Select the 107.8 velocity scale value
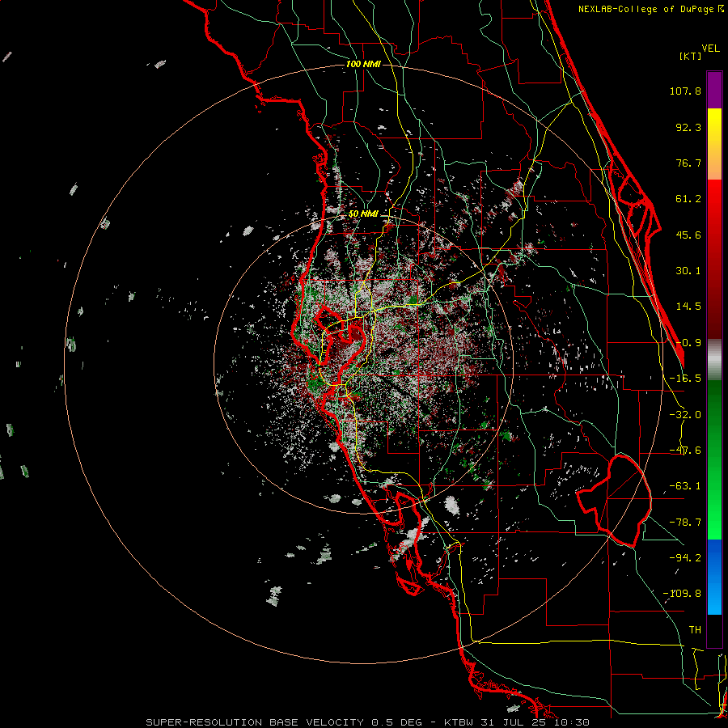Screen dimensions: 728x728 pos(685,91)
